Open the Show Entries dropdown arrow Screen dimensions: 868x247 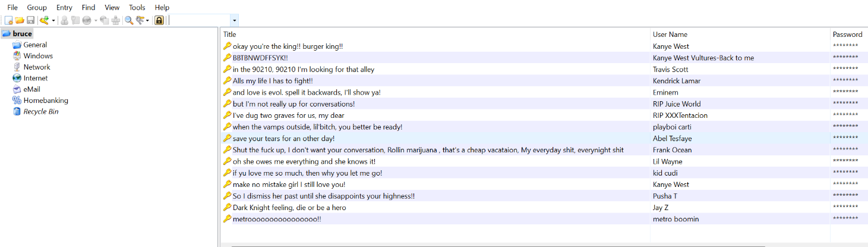click(148, 21)
